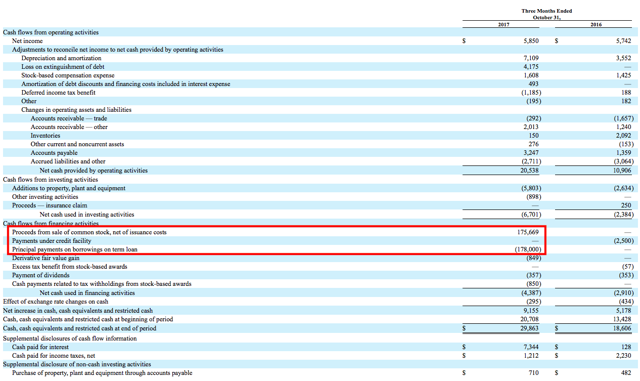Select 'Proceeds — insurance claim' label

tap(49, 205)
